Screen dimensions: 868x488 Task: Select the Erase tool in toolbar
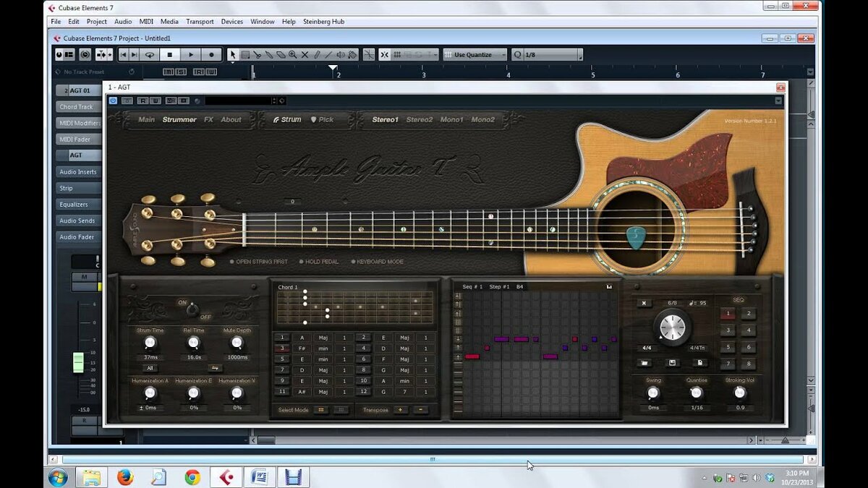281,54
